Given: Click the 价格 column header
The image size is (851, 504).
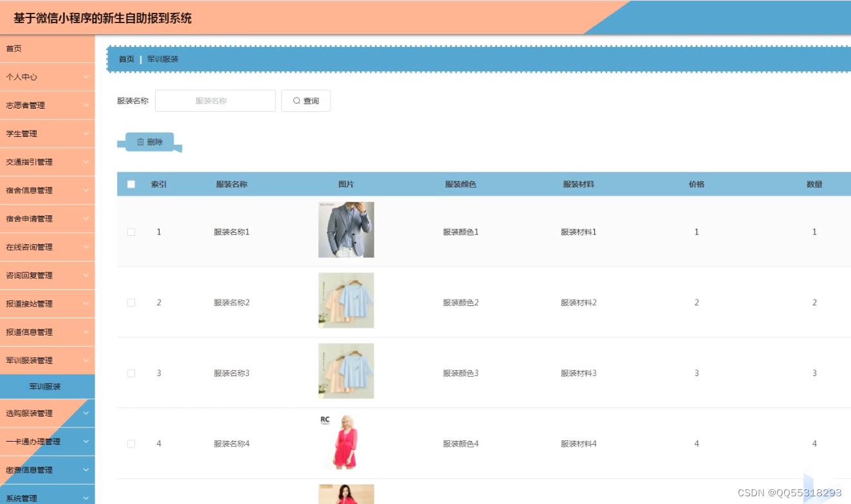Looking at the screenshot, I should point(697,184).
